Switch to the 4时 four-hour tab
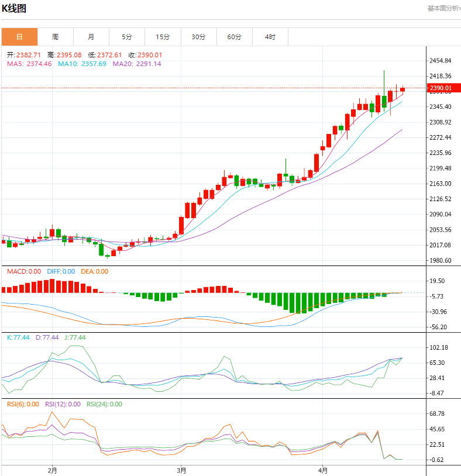 click(x=270, y=37)
